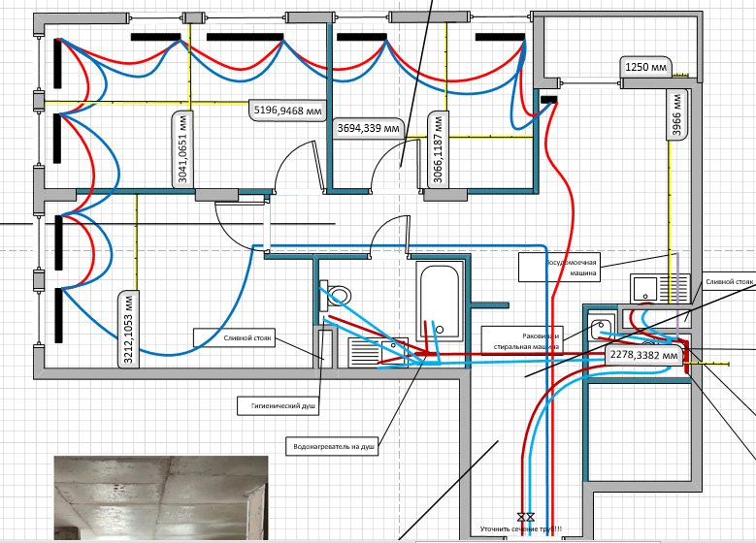
Task: Select the shutoff valve on the dark red pipe
Action: coord(522,518)
